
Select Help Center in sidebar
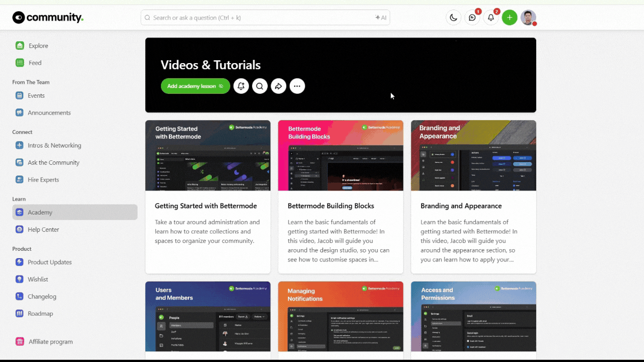click(x=43, y=230)
